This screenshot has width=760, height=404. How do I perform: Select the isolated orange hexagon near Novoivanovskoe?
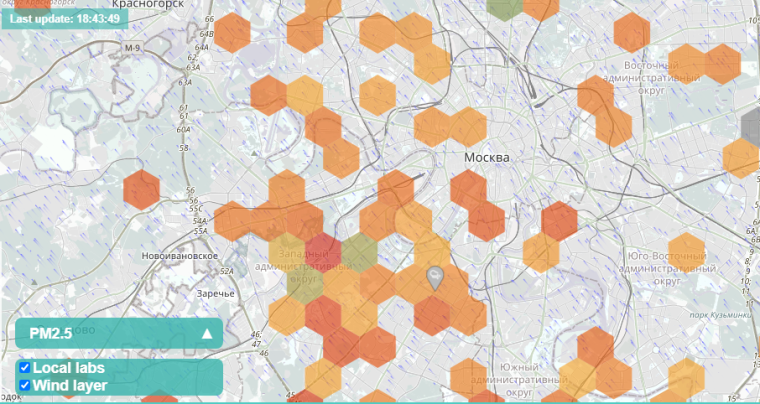point(142,189)
